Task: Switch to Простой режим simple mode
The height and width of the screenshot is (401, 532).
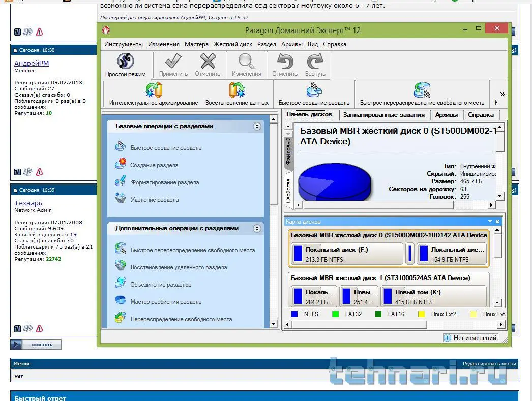Action: point(125,65)
